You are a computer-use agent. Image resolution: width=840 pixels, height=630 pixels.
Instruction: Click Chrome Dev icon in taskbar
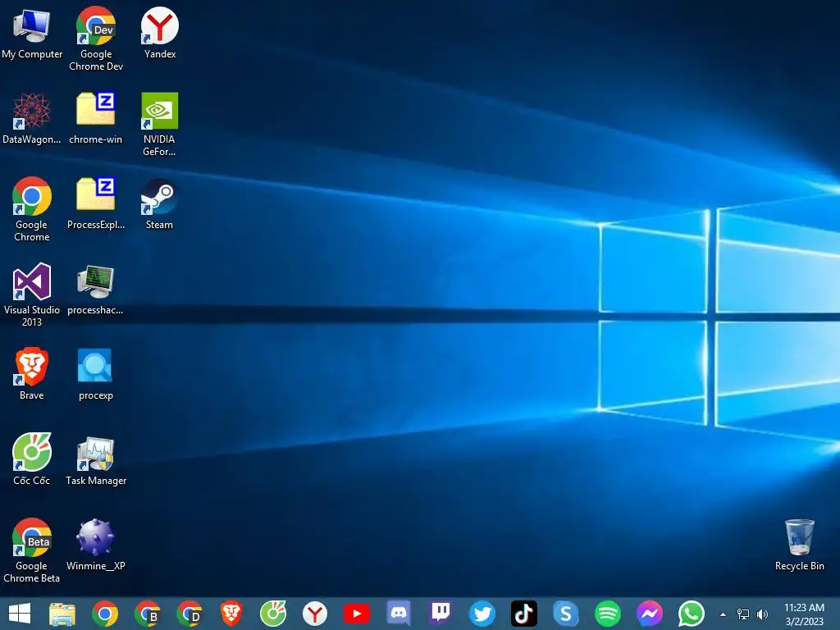189,614
